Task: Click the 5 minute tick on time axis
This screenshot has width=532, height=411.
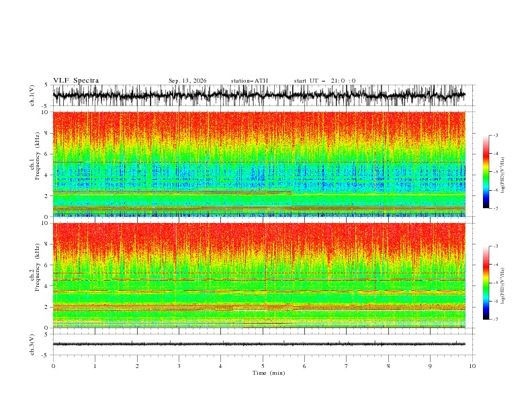Action: pos(263,366)
